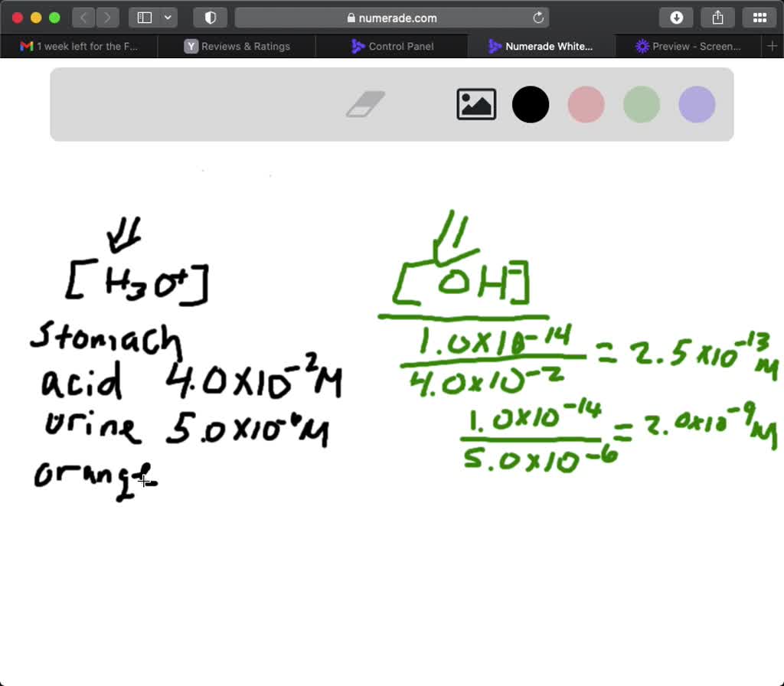Switch to the green marker color
Viewport: 784px width, 686px height.
pos(641,105)
